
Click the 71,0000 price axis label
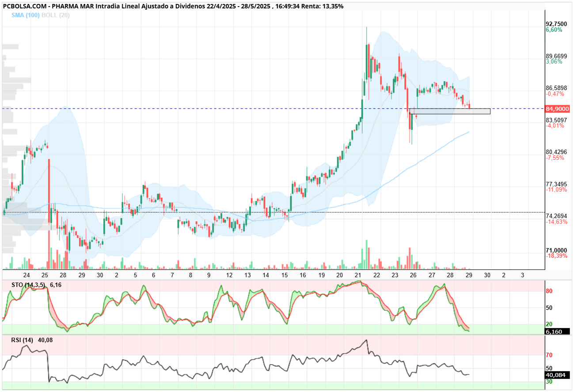(x=556, y=250)
